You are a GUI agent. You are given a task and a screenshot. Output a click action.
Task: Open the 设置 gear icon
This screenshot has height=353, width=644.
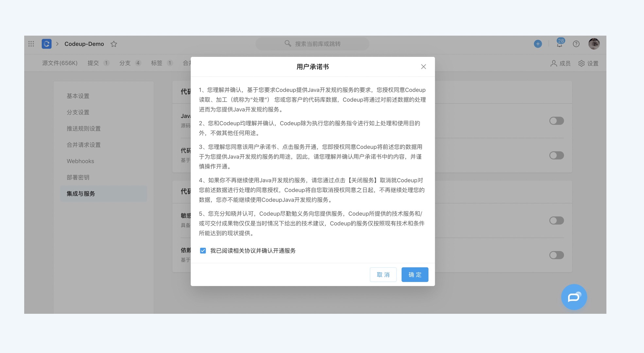[582, 63]
